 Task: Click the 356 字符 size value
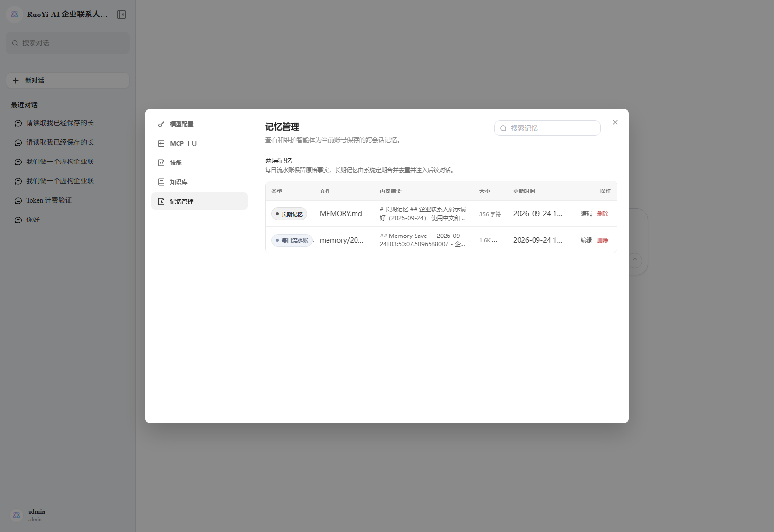(490, 214)
